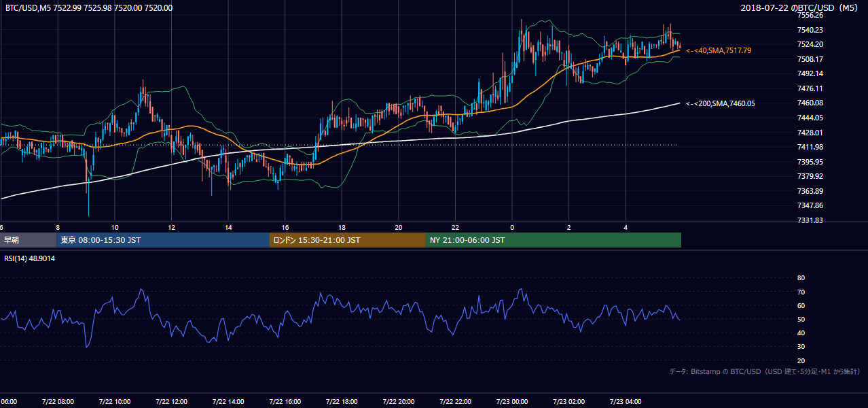Click price axis label 7540.23
Viewport: 868px width, 408px height.
click(810, 30)
